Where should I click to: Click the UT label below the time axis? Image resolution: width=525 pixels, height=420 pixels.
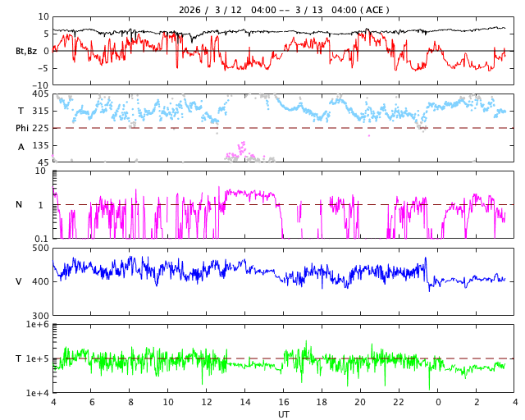283,414
